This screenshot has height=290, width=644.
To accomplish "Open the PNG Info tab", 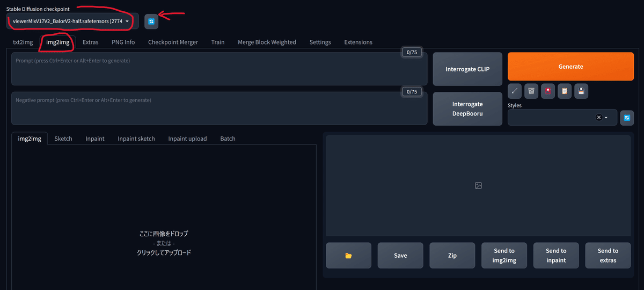I will point(123,42).
